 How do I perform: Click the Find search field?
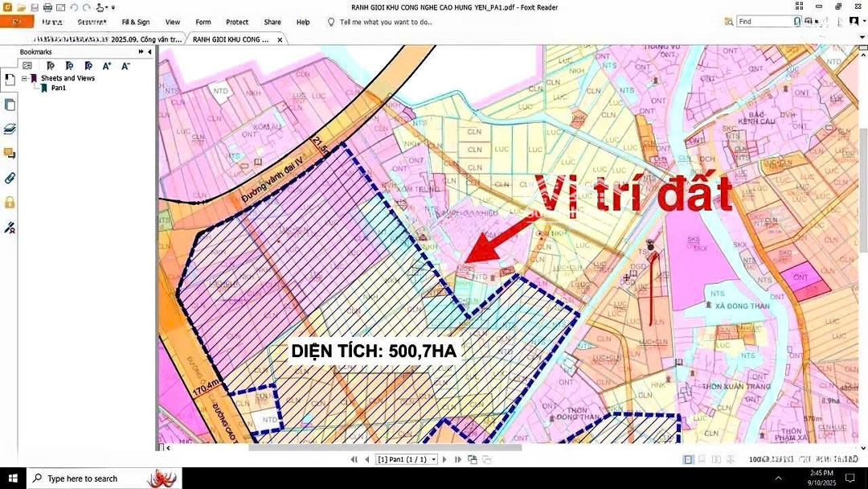tap(764, 22)
